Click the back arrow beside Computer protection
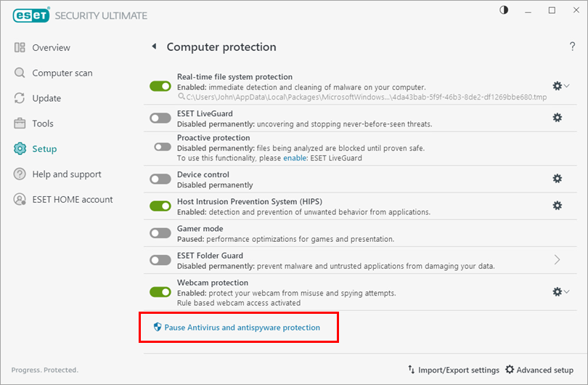This screenshot has width=588, height=385. point(154,46)
